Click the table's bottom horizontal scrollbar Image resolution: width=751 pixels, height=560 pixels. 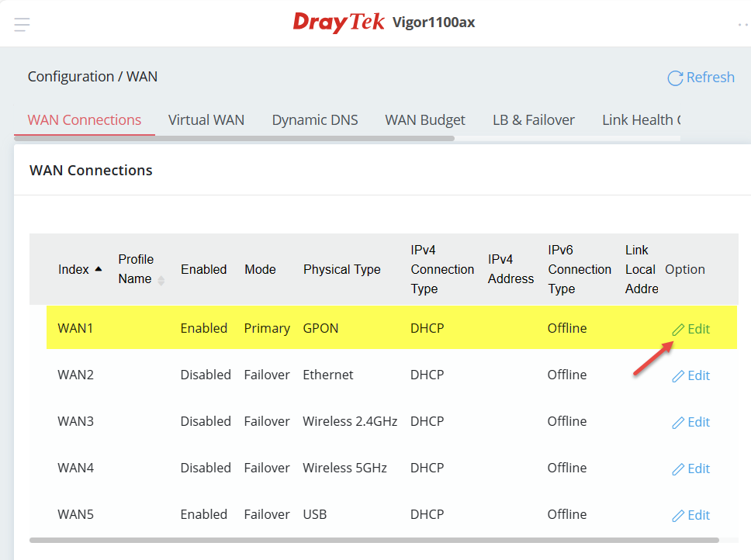[372, 540]
